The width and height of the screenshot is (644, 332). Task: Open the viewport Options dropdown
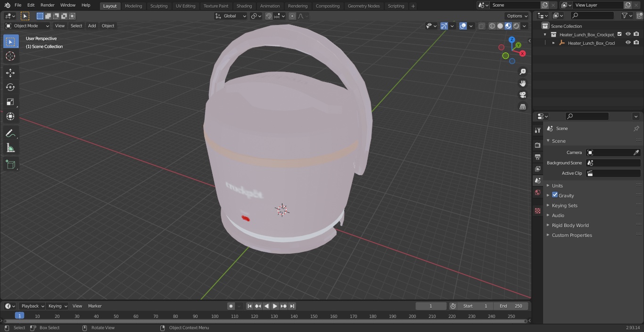pos(517,16)
